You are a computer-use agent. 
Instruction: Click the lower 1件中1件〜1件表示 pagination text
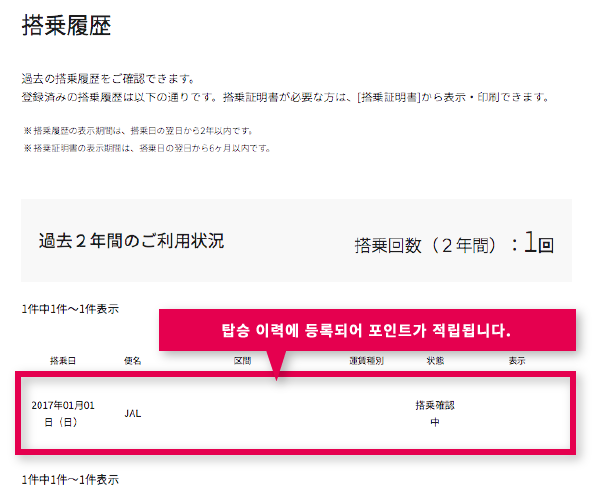coord(70,480)
